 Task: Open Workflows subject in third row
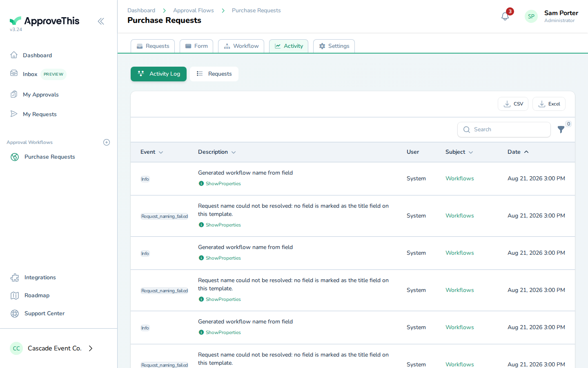[x=460, y=253]
